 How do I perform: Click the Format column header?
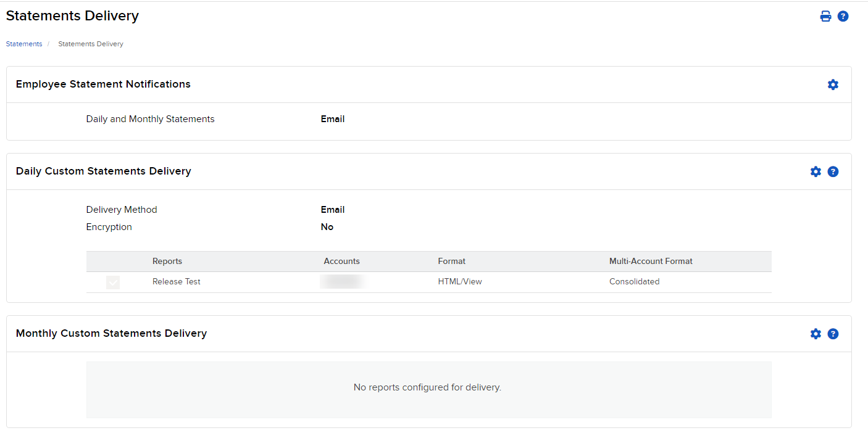tap(451, 261)
